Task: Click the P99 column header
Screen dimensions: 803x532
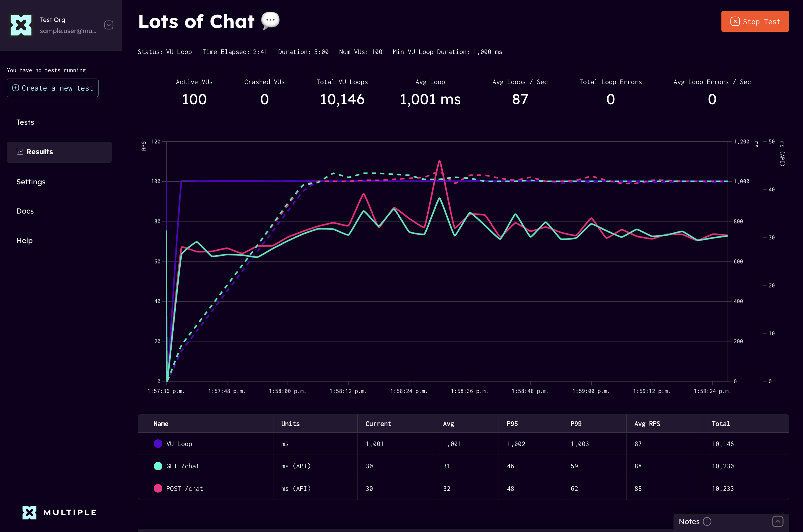Action: tap(576, 424)
